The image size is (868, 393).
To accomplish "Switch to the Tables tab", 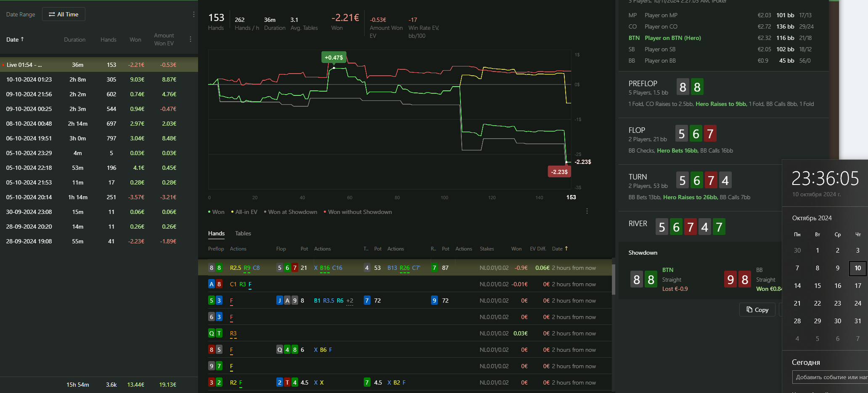I will click(243, 233).
